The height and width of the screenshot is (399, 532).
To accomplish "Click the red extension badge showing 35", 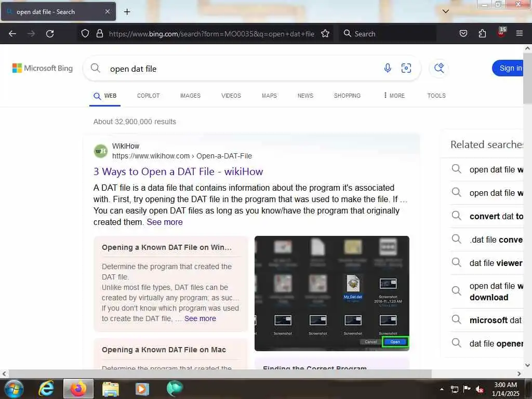I will [x=501, y=32].
